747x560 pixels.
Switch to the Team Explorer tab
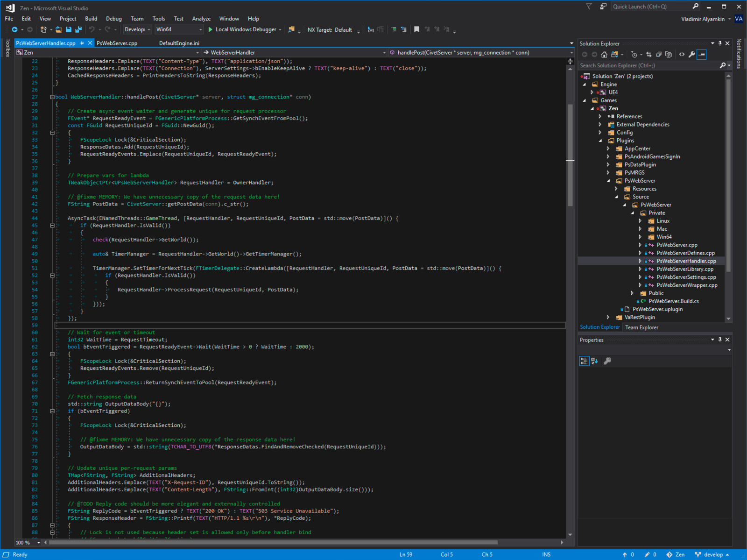(641, 327)
